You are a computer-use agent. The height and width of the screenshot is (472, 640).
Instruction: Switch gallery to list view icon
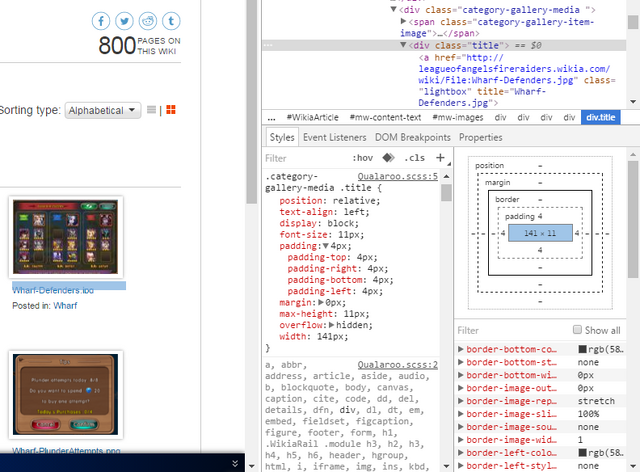[151, 110]
